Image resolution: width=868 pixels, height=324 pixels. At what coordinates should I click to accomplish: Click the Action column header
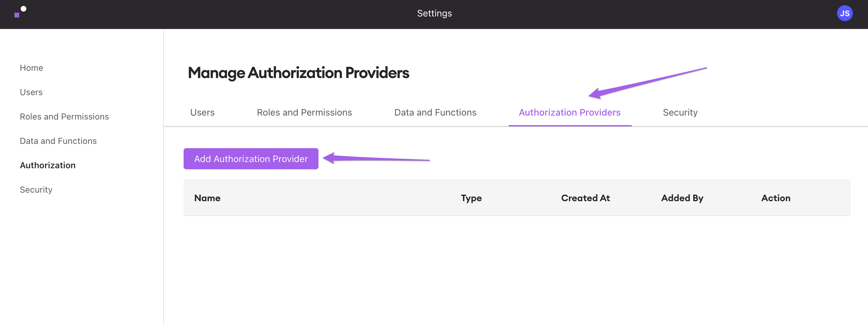point(776,198)
